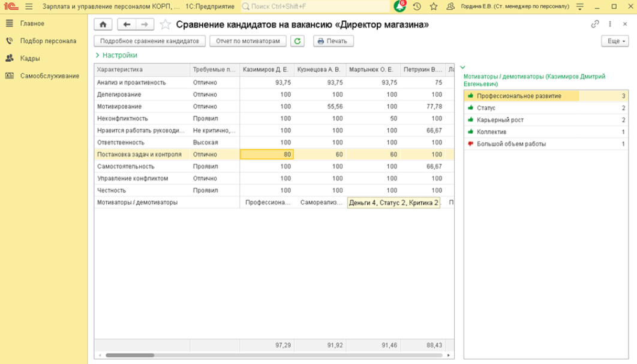
Task: Click Подробное сравнение кандидатов button
Action: point(150,41)
